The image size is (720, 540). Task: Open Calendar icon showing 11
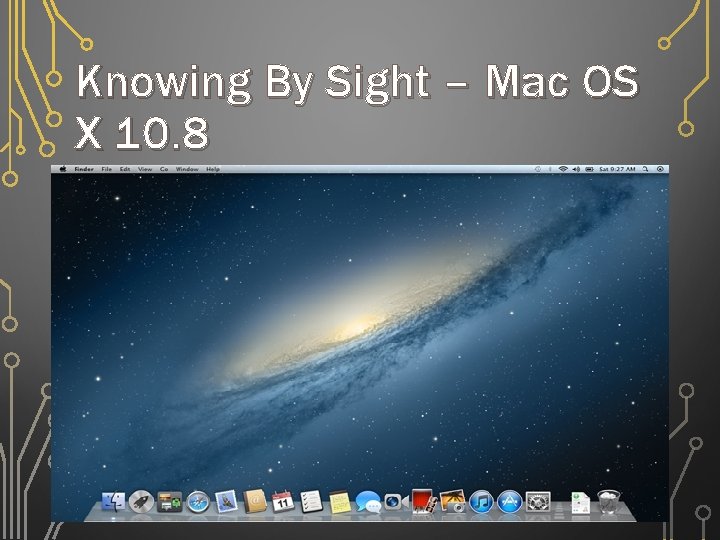[283, 502]
